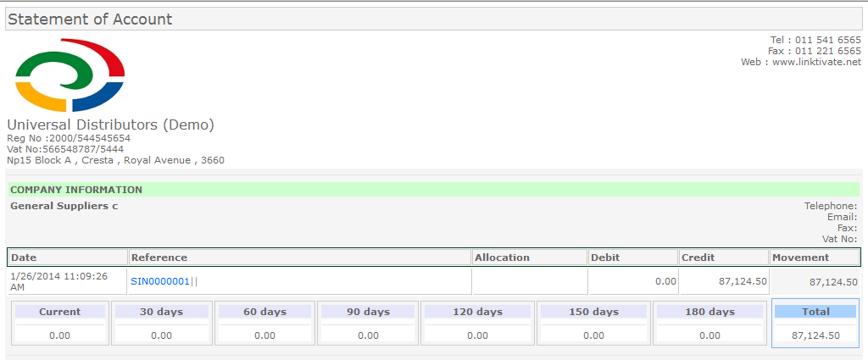Image resolution: width=868 pixels, height=360 pixels.
Task: Click the Fax: label in company info
Action: 848,228
